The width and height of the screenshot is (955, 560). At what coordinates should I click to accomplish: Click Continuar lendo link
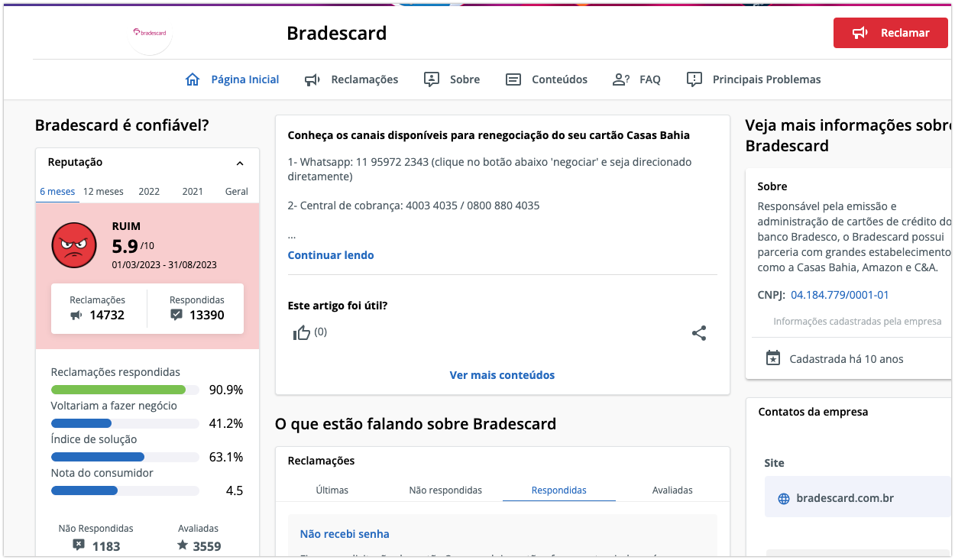331,255
